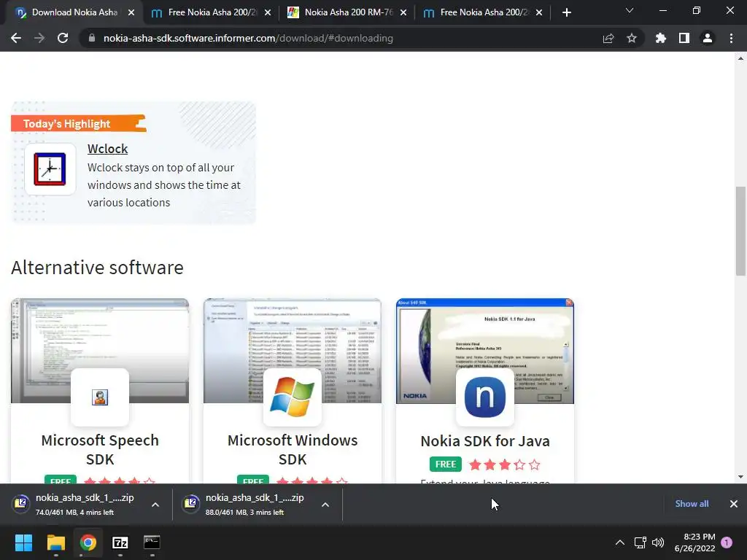
Task: Open the notification center badge
Action: pos(727,542)
